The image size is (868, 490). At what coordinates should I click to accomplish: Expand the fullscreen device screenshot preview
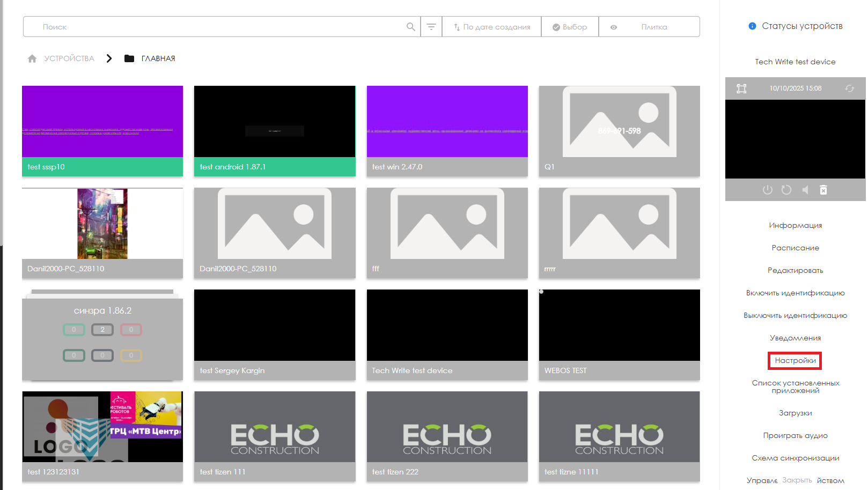point(741,88)
